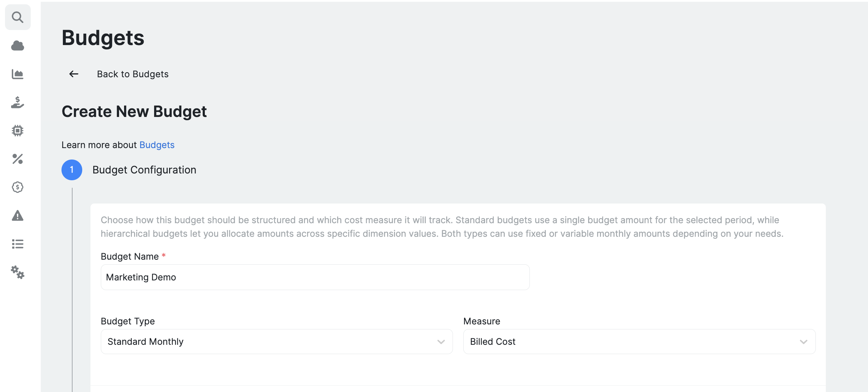Expand the Measure chevron arrow

point(804,342)
